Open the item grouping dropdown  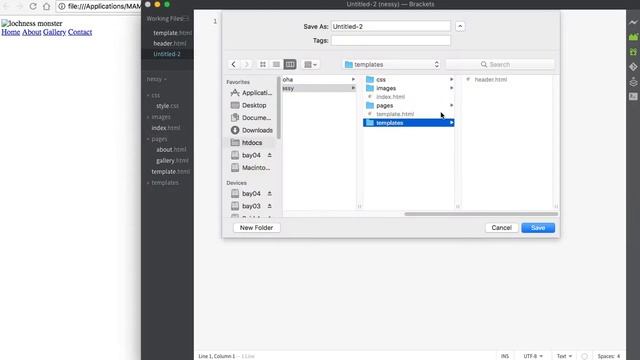click(x=311, y=64)
